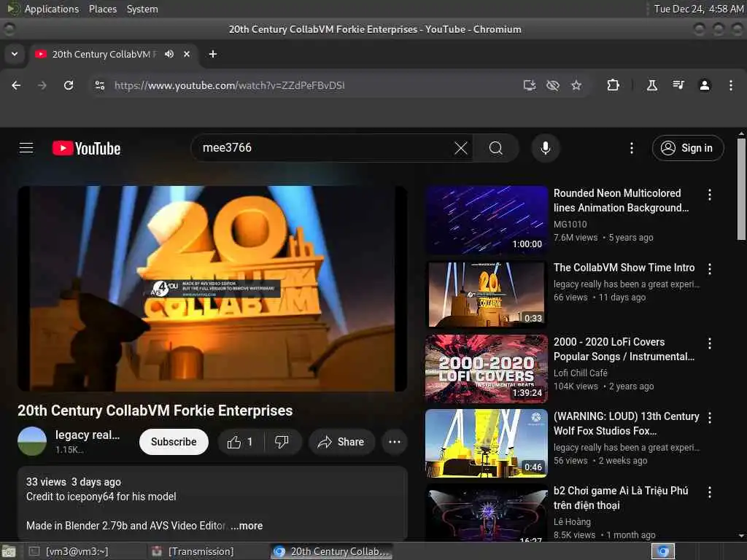Open the System menu
The width and height of the screenshot is (747, 560).
142,9
